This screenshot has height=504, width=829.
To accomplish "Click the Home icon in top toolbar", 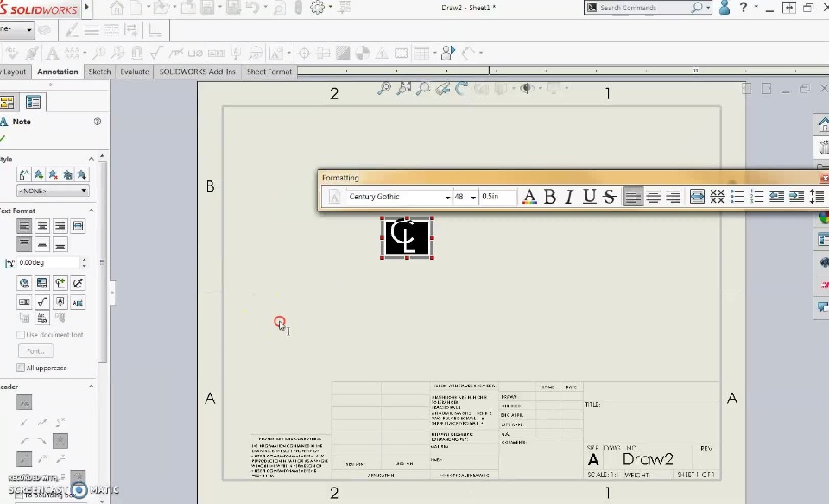I will [117, 8].
